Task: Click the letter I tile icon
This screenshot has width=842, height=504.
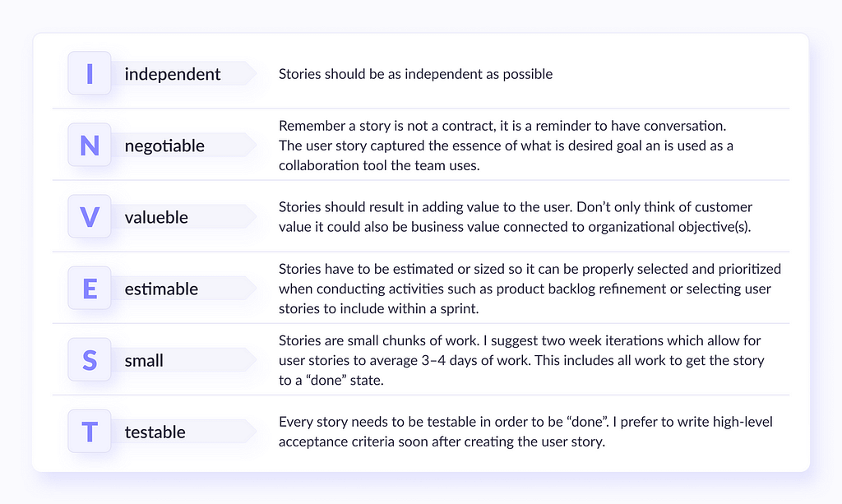Action: pyautogui.click(x=90, y=73)
